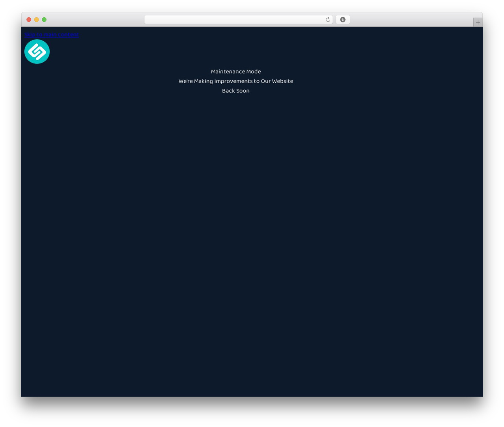Screen dimensions: 504x427
Task: Click the word Website in the message
Action: [282, 81]
